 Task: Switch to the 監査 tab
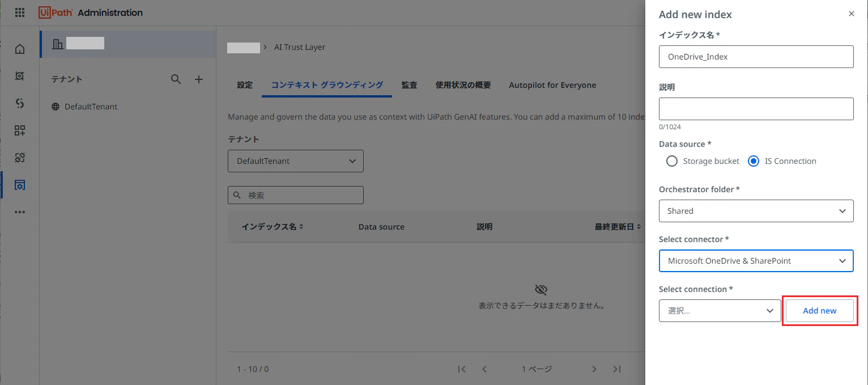[x=409, y=85]
